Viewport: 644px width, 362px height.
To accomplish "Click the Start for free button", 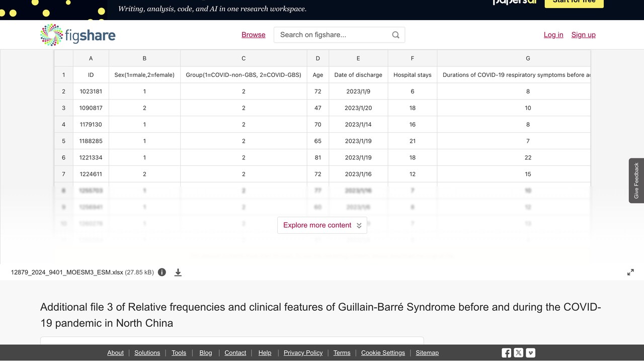I will point(574,3).
